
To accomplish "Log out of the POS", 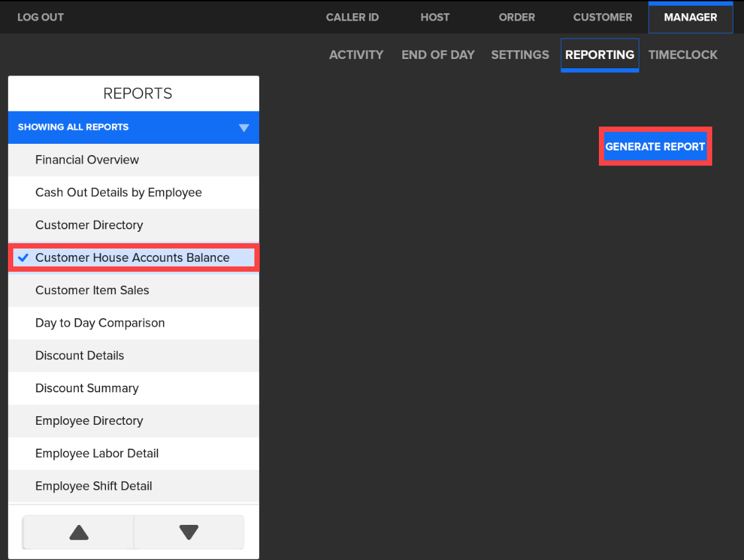I will coord(40,17).
